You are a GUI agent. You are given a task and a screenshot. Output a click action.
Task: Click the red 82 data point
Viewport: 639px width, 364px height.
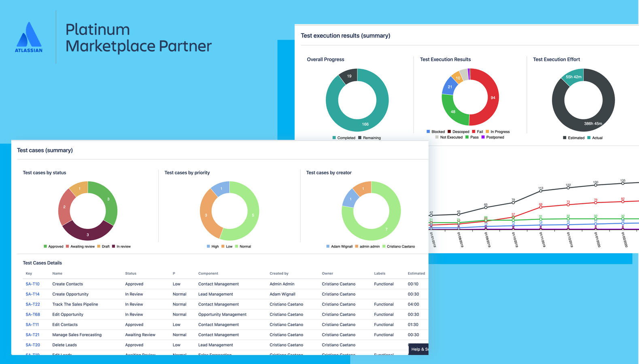tap(623, 201)
